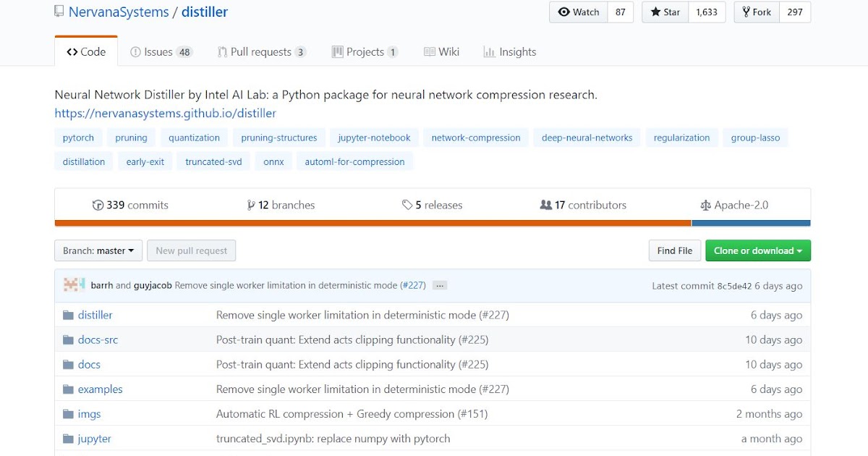Click the releases tag icon
The image size is (868, 456).
click(407, 206)
